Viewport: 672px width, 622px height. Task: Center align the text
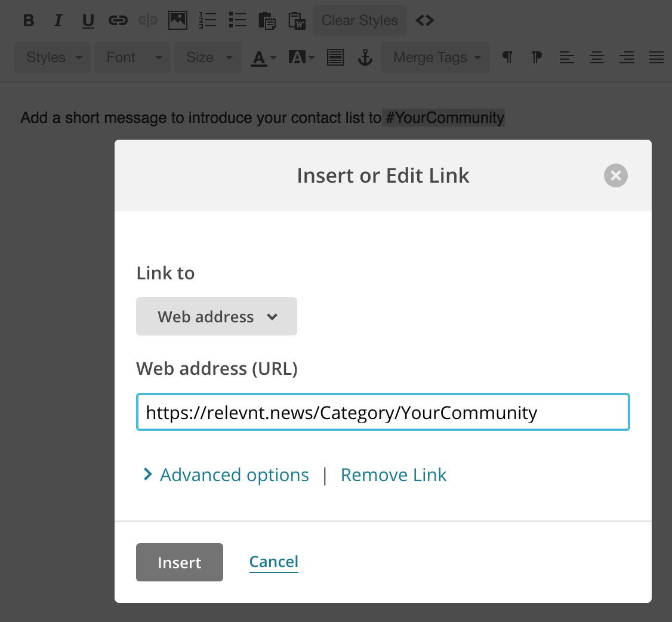coord(597,57)
